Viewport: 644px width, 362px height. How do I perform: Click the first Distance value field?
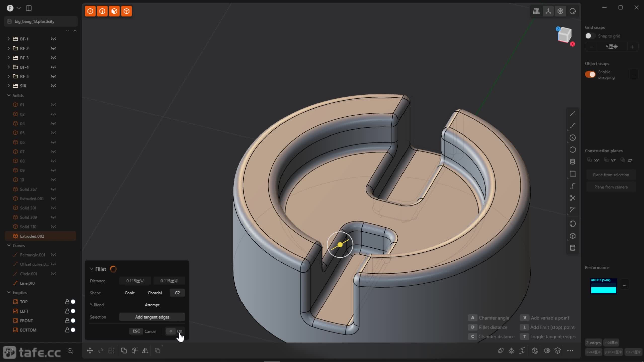[x=135, y=281]
